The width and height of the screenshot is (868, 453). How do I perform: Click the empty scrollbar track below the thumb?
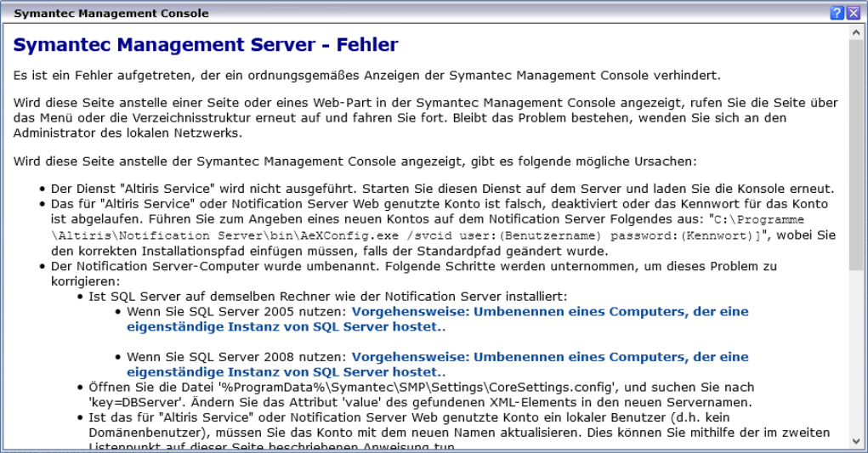tap(855, 357)
